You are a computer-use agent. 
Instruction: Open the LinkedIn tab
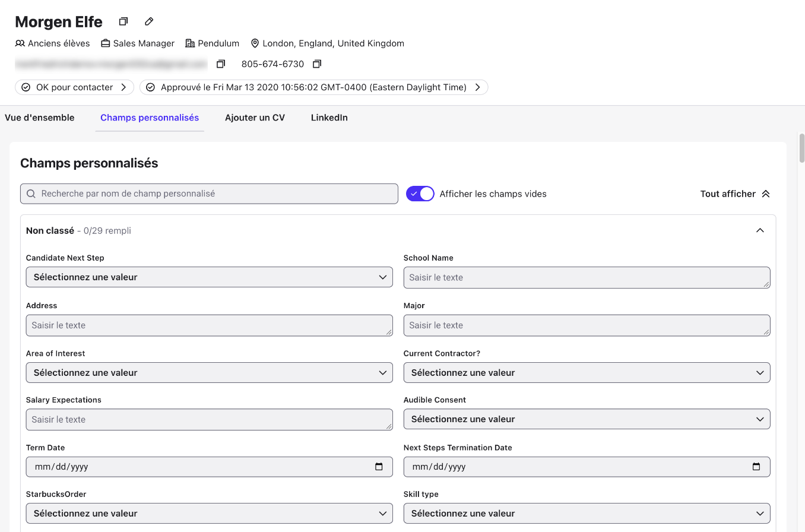pos(329,118)
